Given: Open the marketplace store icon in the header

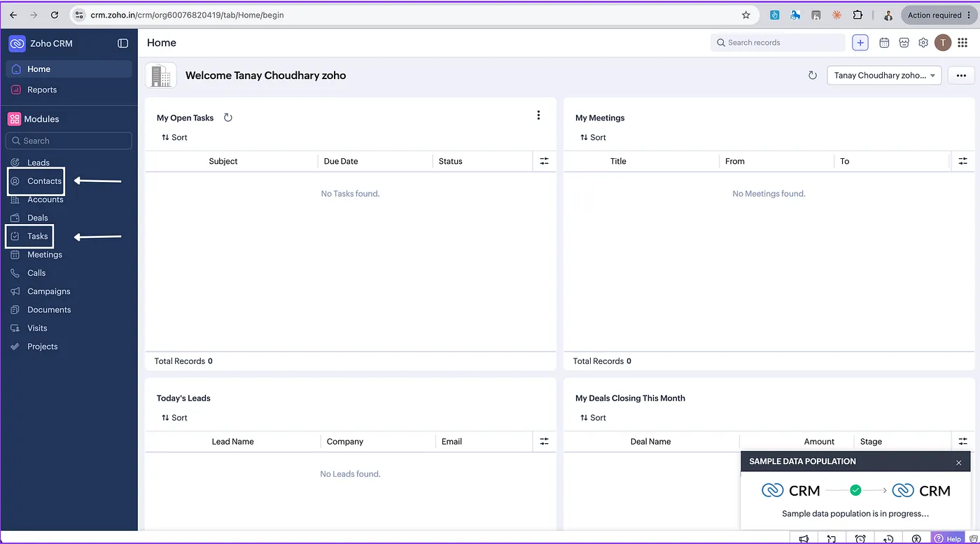Looking at the screenshot, I should coord(904,43).
